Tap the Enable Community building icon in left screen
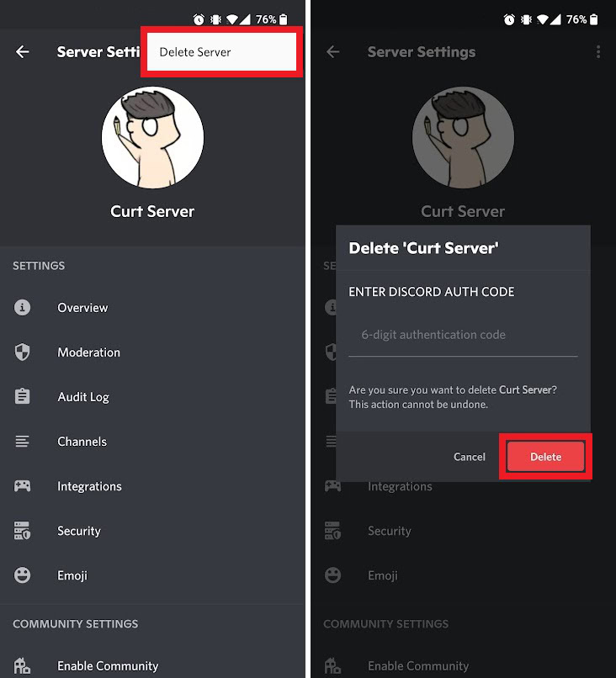 point(22,665)
